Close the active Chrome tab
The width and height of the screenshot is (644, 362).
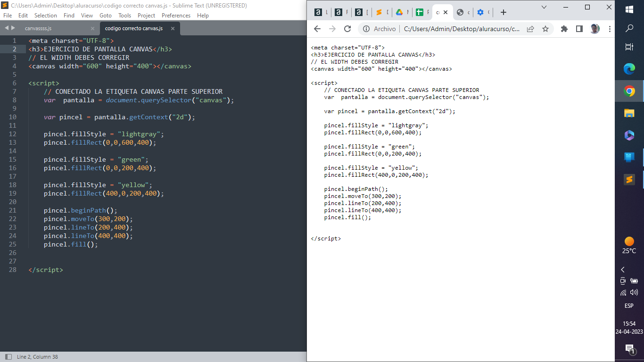[x=446, y=12]
